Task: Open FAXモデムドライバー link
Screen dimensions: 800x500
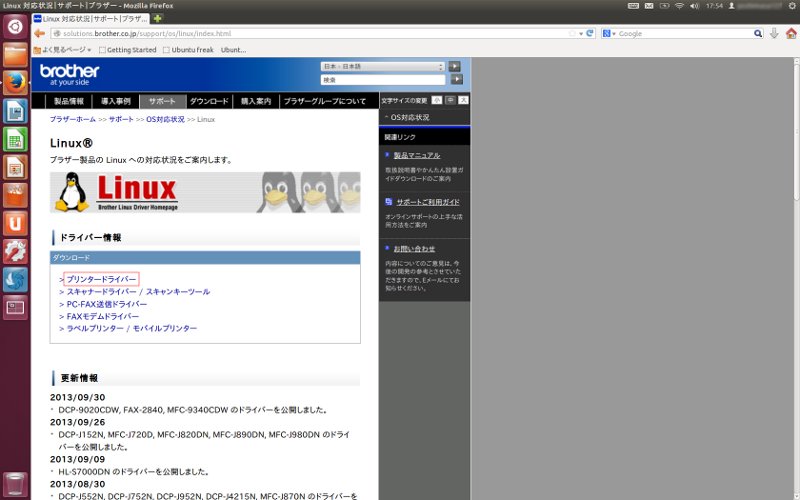Action: click(x=103, y=316)
